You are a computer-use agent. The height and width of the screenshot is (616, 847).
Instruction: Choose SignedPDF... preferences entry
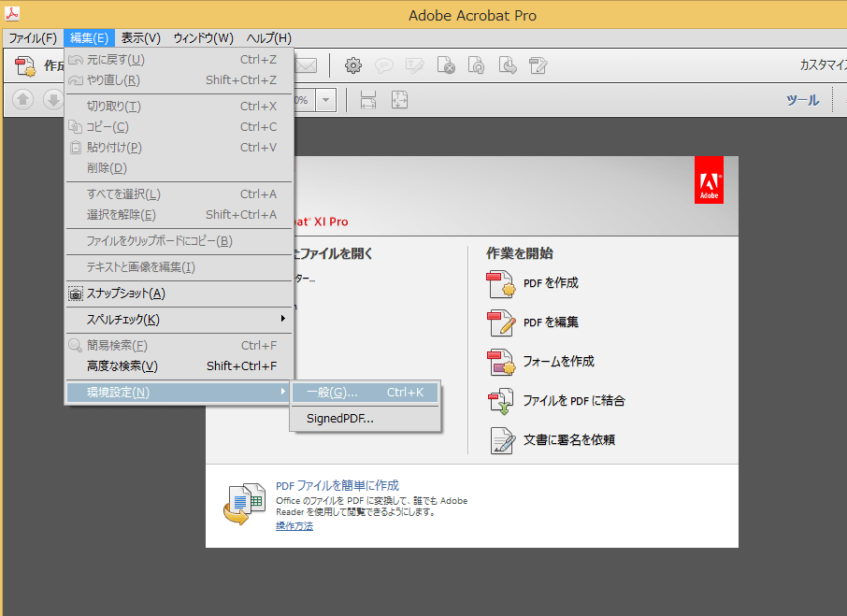366,419
